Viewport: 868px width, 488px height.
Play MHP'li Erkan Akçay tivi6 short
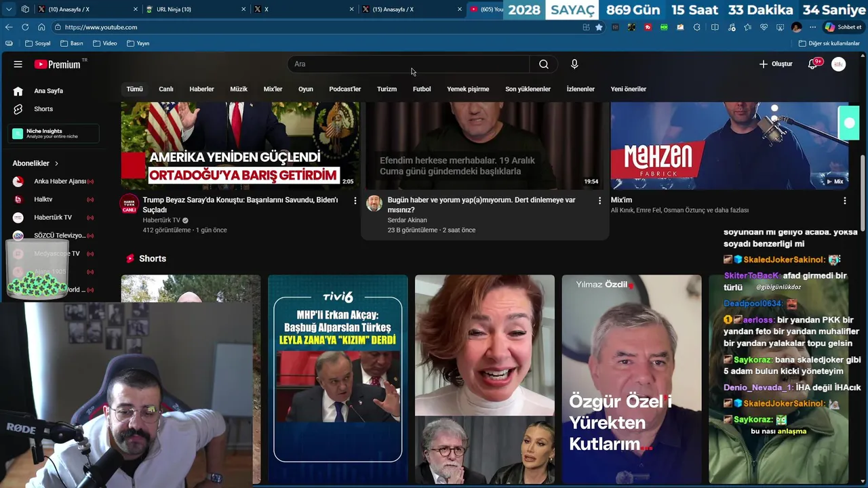[x=338, y=380]
